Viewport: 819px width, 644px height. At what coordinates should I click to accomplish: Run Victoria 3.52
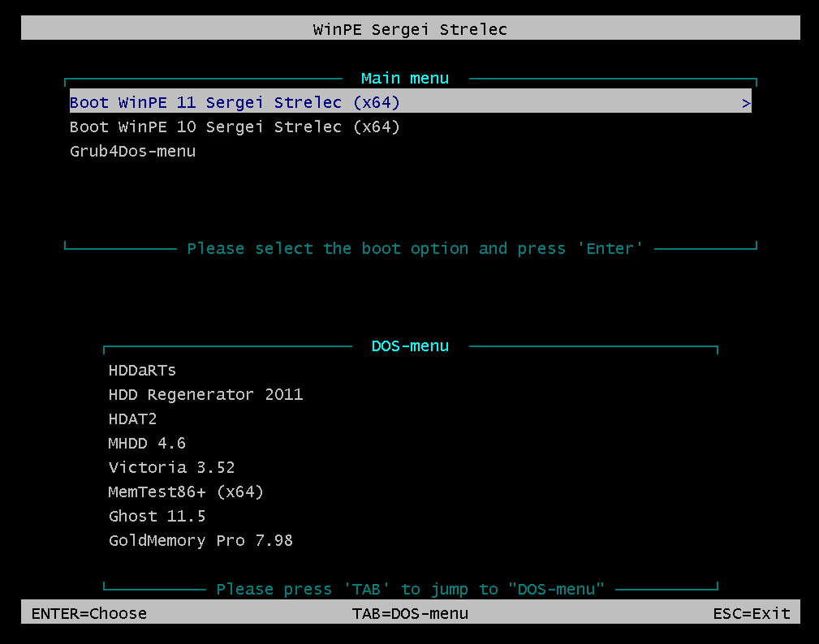(171, 468)
